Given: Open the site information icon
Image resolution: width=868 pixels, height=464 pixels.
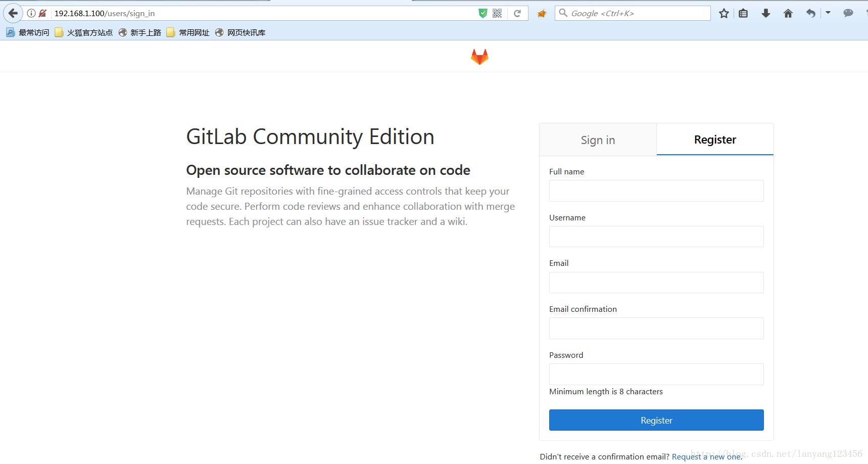Looking at the screenshot, I should 31,13.
